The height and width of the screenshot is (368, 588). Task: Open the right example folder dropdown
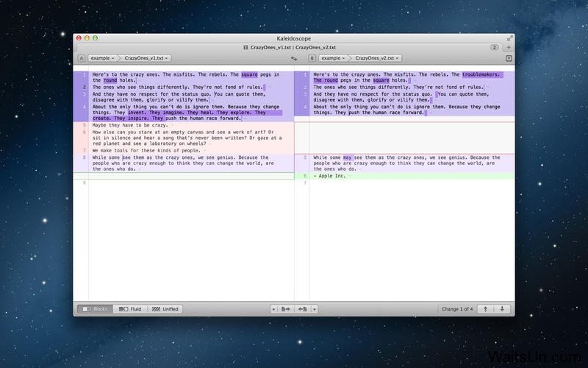pyautogui.click(x=334, y=57)
